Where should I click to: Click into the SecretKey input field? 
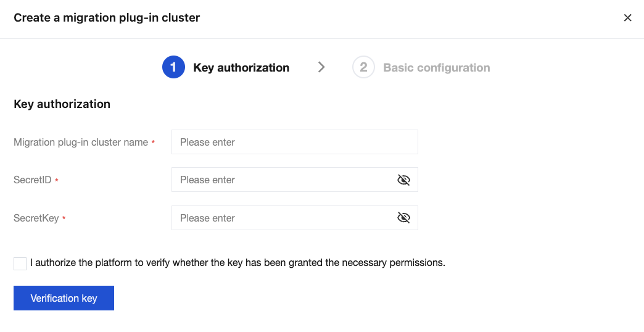(x=284, y=218)
